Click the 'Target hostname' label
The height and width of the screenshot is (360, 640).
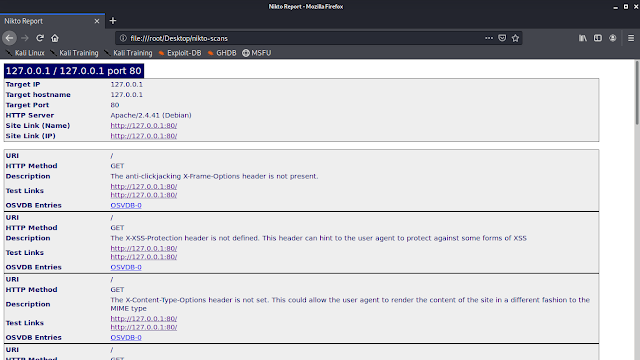click(38, 95)
